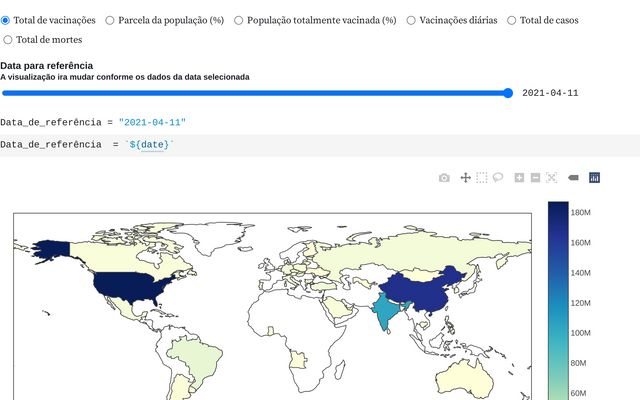The height and width of the screenshot is (400, 640).
Task: Toggle hover tooltip mode icon
Action: [x=573, y=178]
